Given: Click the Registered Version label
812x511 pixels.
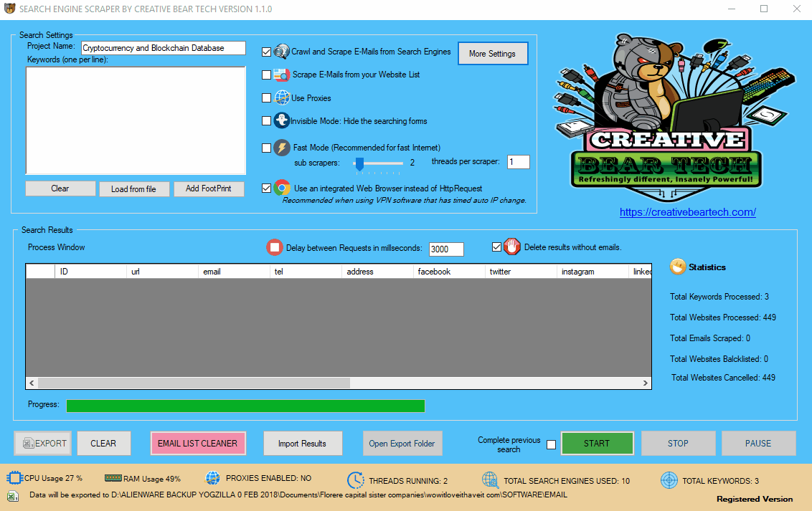Looking at the screenshot, I should pos(755,499).
